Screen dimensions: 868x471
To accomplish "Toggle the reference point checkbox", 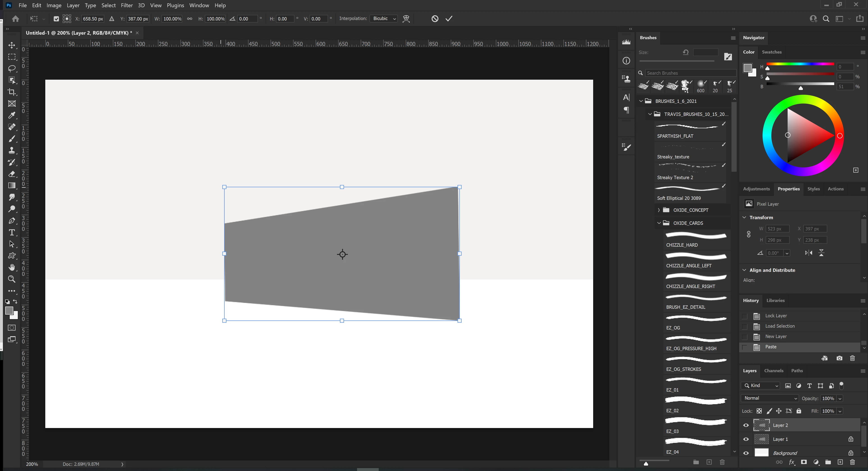I will (x=56, y=19).
